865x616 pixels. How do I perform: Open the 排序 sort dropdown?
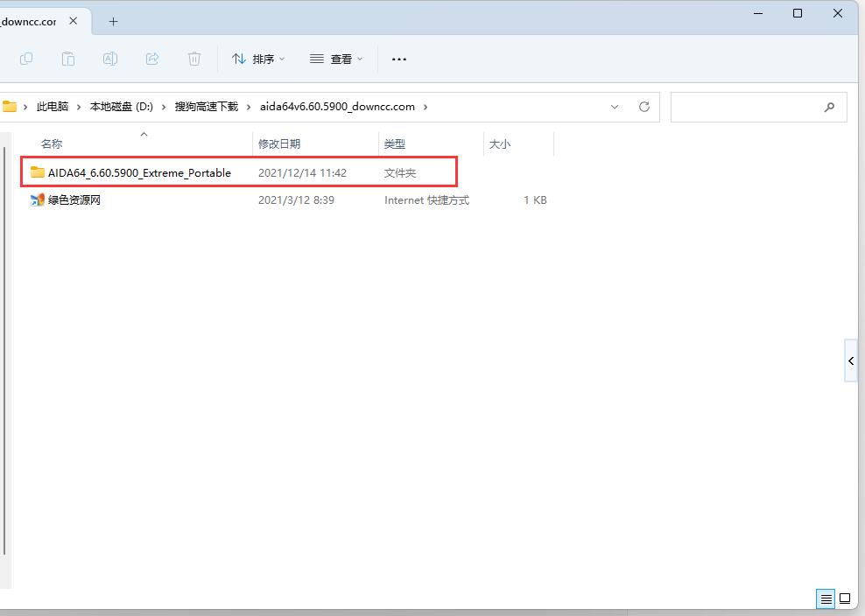coord(258,59)
